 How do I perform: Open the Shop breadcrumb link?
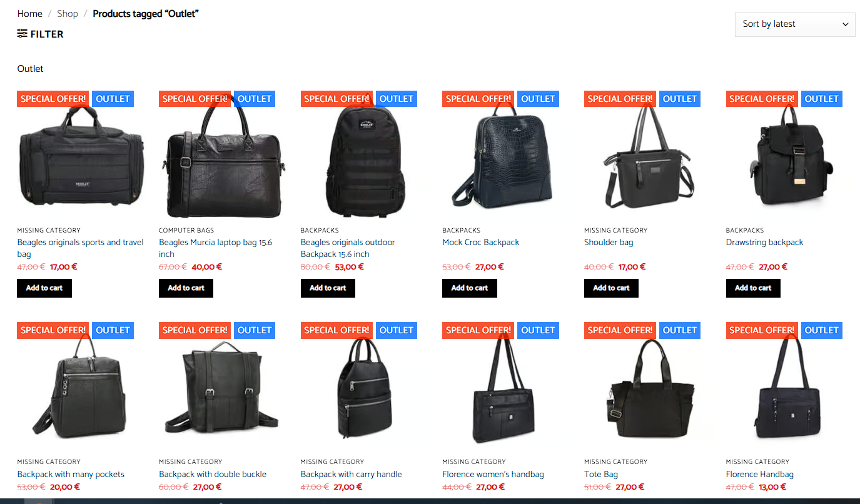point(68,14)
